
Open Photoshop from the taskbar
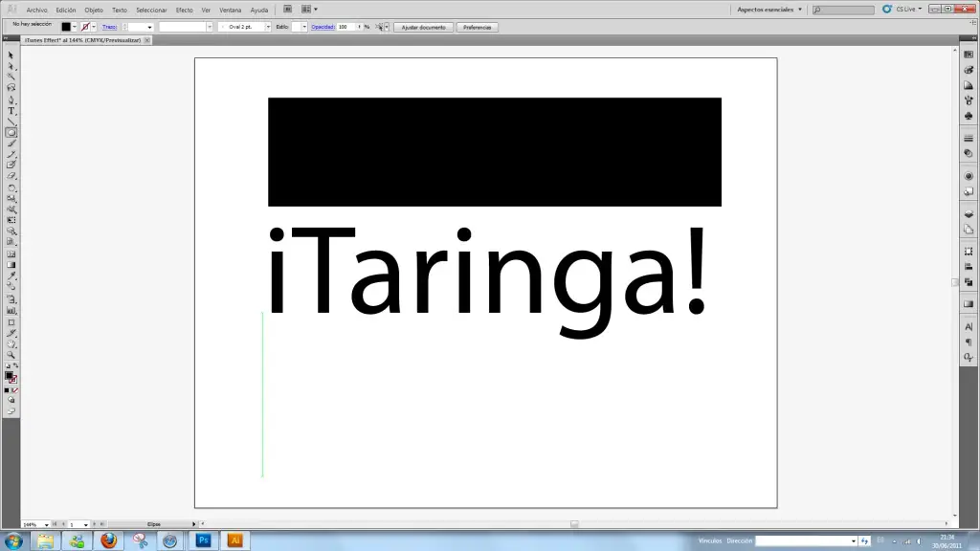(x=203, y=540)
